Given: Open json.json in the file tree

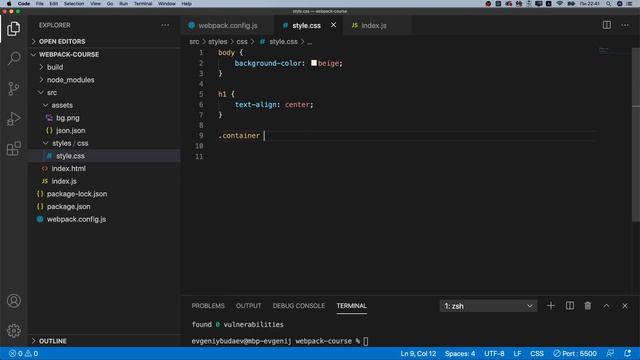Looking at the screenshot, I should [x=71, y=131].
